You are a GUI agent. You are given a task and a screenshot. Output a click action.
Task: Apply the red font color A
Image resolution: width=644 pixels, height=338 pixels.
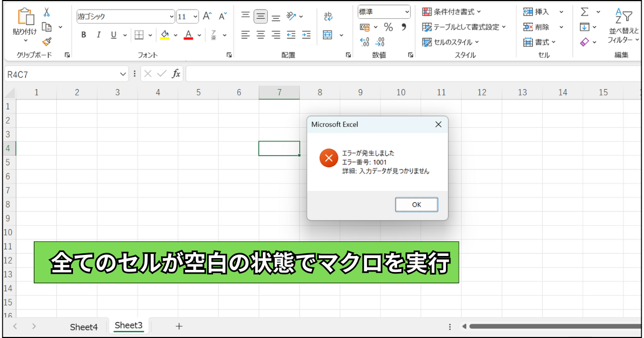188,35
